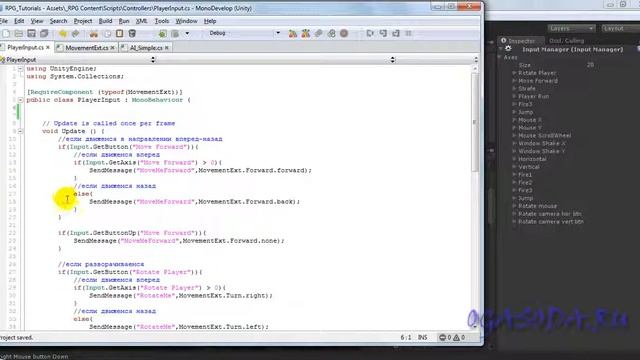
Task: Click the icon just right of the green Build icon
Action: click(x=175, y=33)
